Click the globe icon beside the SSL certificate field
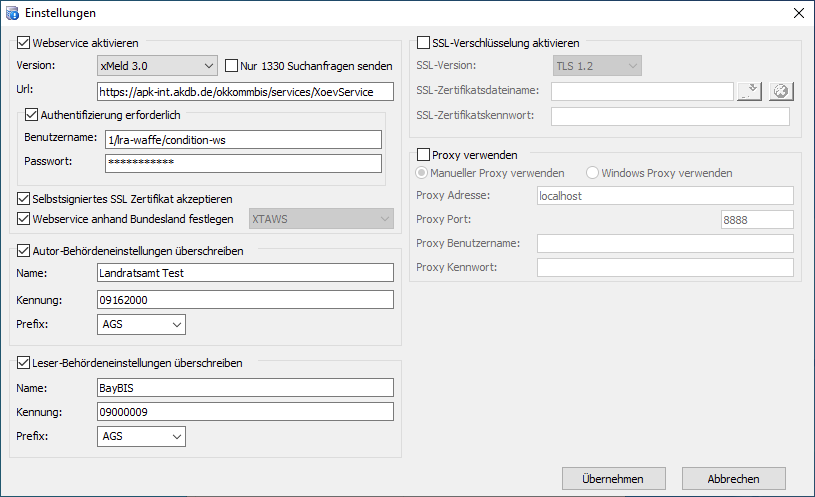 (x=780, y=91)
